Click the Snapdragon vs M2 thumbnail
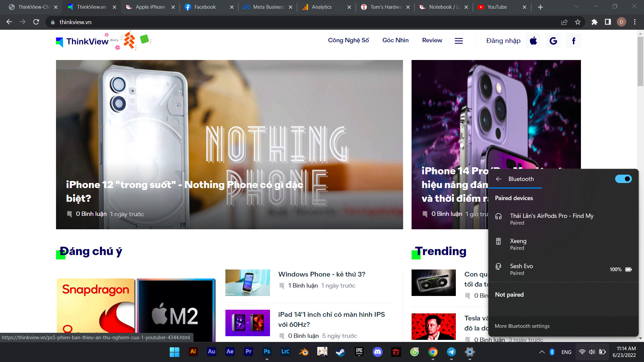The width and height of the screenshot is (644, 362). (x=136, y=310)
